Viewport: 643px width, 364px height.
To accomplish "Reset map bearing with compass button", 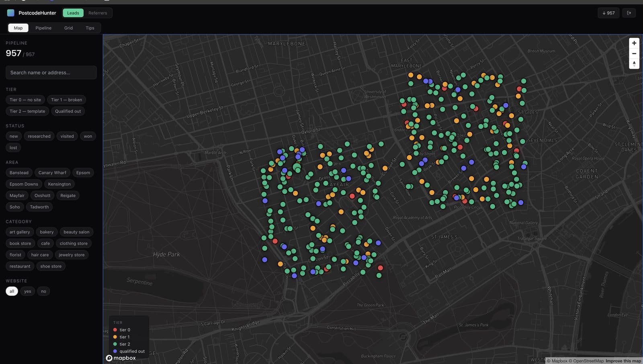I will coord(634,64).
